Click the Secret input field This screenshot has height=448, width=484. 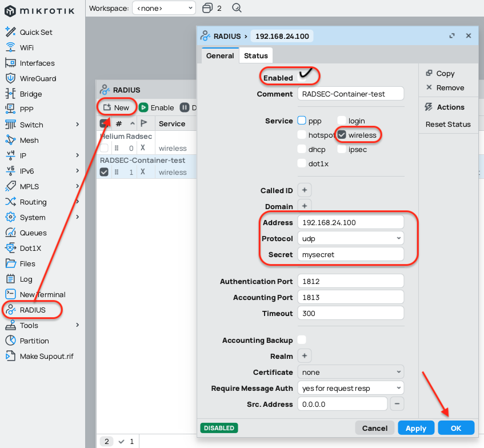pyautogui.click(x=350, y=254)
